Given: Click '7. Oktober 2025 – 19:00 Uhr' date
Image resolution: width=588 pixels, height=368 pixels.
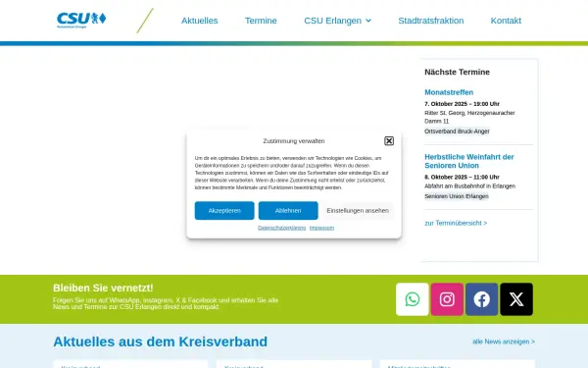Looking at the screenshot, I should (462, 104).
